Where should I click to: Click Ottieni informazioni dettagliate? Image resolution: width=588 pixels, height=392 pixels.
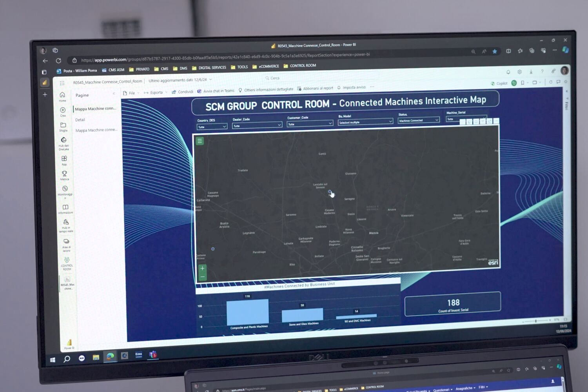tap(266, 90)
